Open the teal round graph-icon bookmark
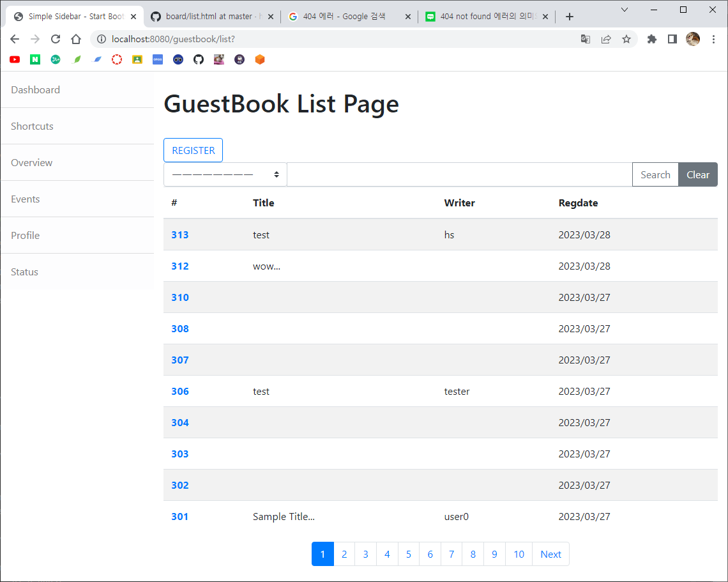The height and width of the screenshot is (582, 728). tap(56, 59)
